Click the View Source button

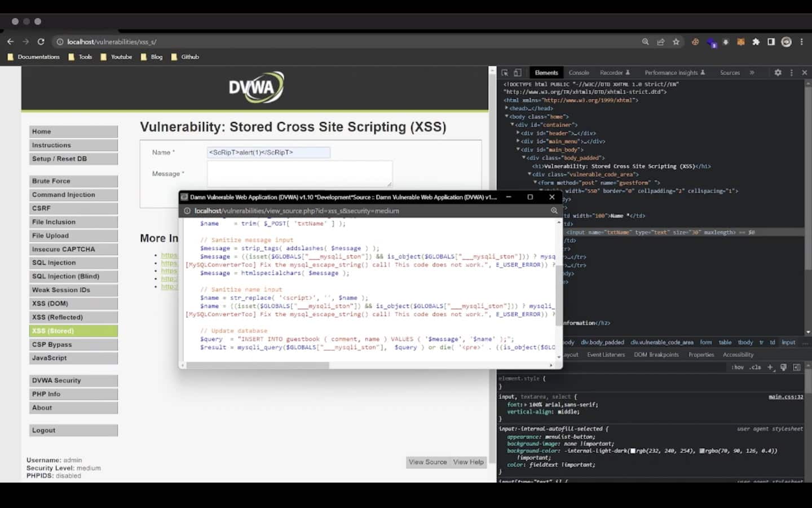click(x=427, y=462)
